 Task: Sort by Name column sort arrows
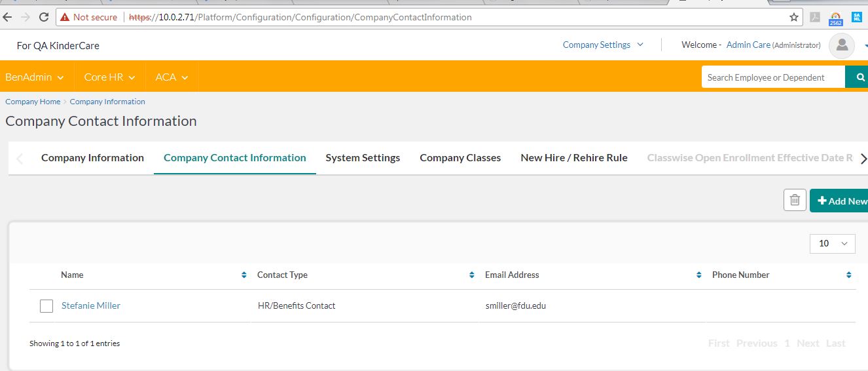tap(244, 275)
